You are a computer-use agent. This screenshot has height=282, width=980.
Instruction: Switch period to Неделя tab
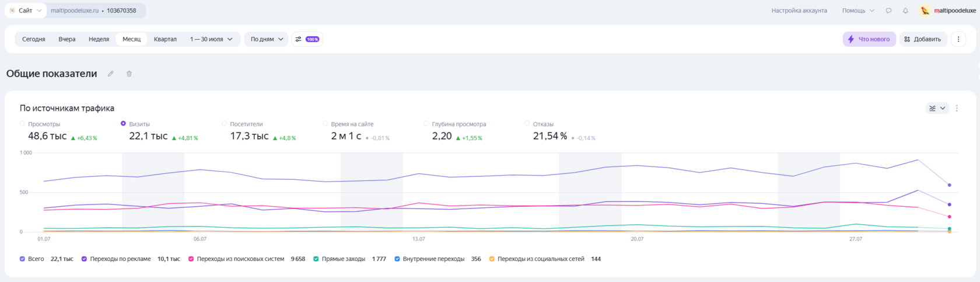[x=99, y=39]
